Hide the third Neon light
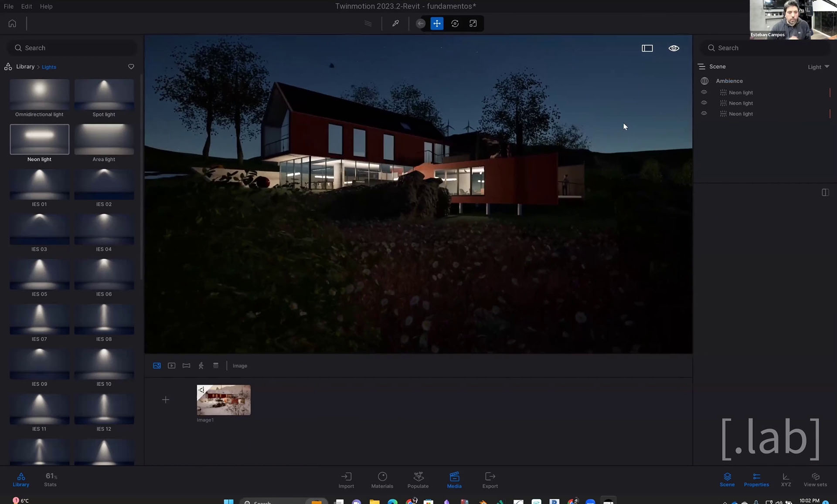Image resolution: width=837 pixels, height=504 pixels. (704, 113)
